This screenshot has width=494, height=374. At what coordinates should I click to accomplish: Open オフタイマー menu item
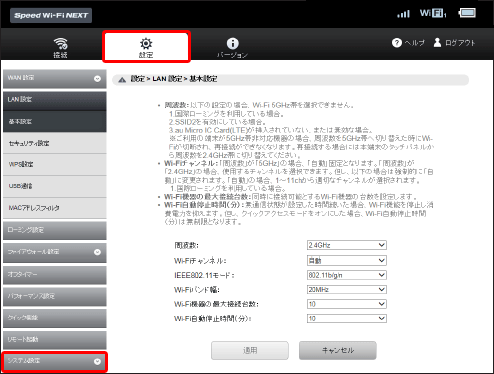tap(55, 275)
